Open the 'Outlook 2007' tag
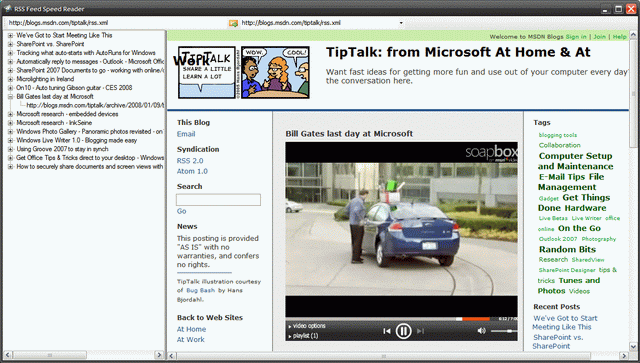This screenshot has height=363, width=640. [x=558, y=239]
